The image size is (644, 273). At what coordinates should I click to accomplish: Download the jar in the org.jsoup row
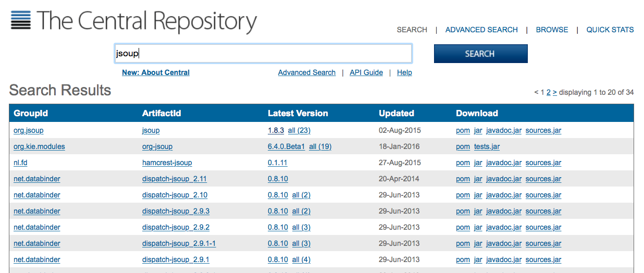point(478,130)
